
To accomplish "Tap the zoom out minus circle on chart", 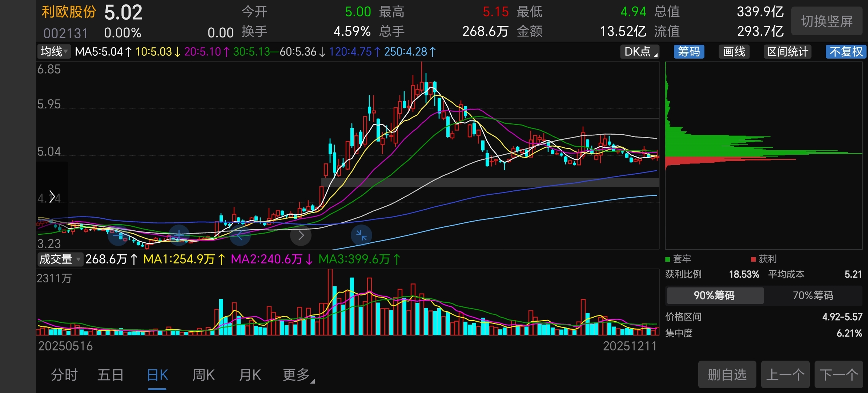I will coord(118,235).
